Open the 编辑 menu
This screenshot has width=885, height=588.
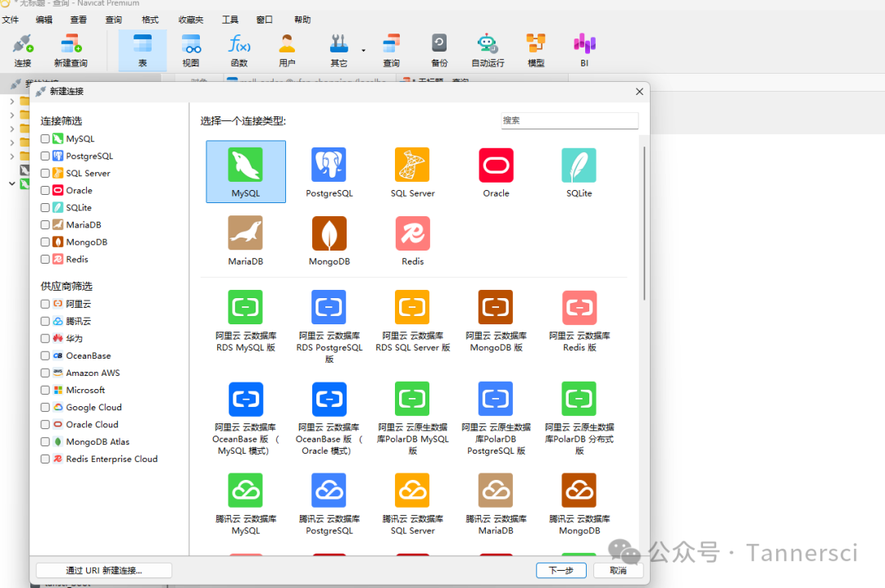pos(44,20)
